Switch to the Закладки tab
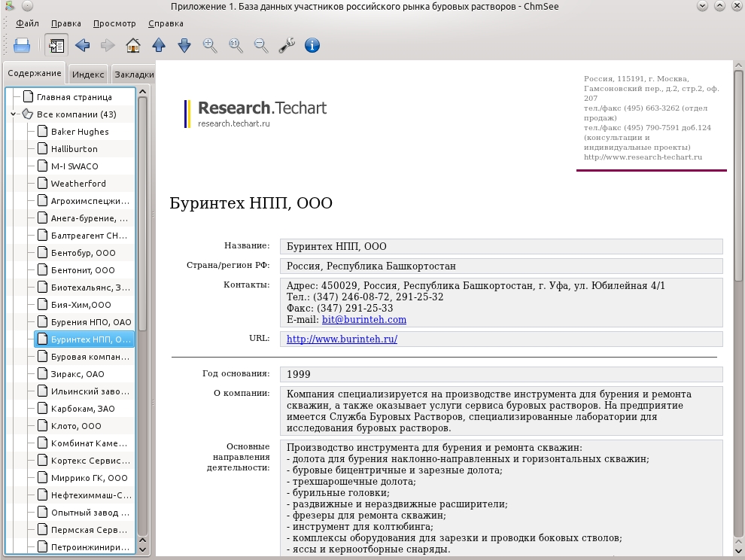This screenshot has width=745, height=560. click(133, 75)
